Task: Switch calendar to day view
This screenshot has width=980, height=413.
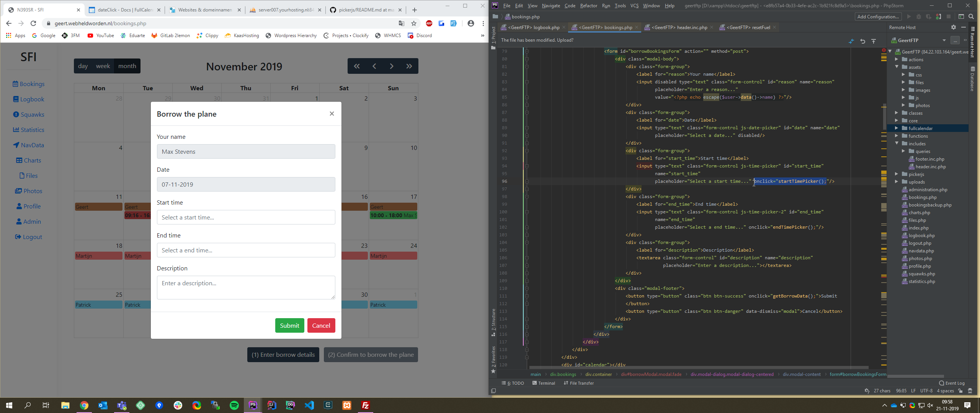Action: click(x=83, y=66)
